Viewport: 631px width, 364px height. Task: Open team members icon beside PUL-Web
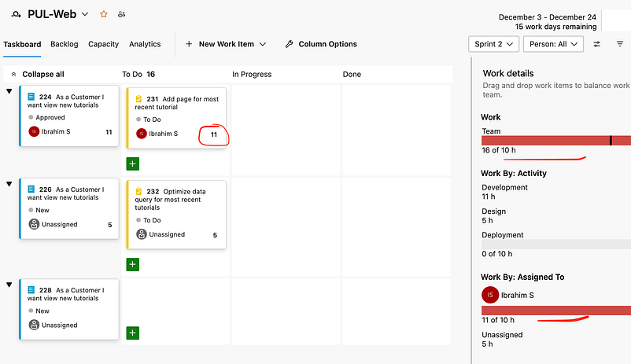tap(121, 14)
